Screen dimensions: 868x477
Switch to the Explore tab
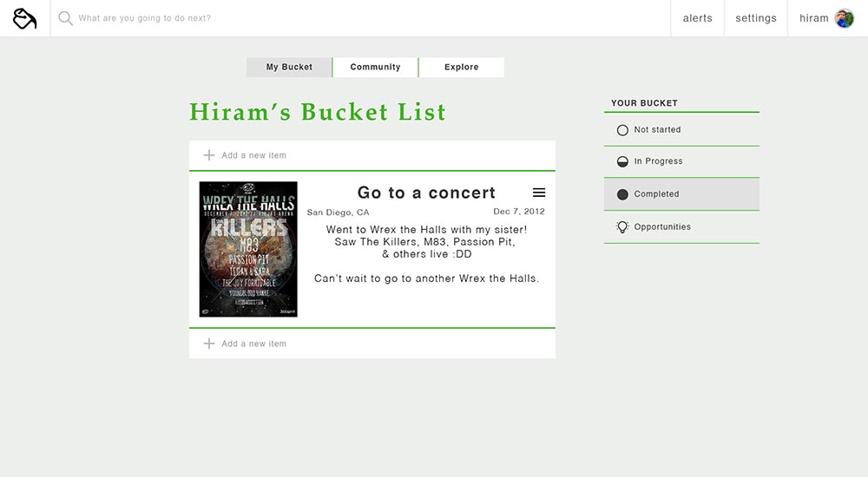tap(461, 67)
